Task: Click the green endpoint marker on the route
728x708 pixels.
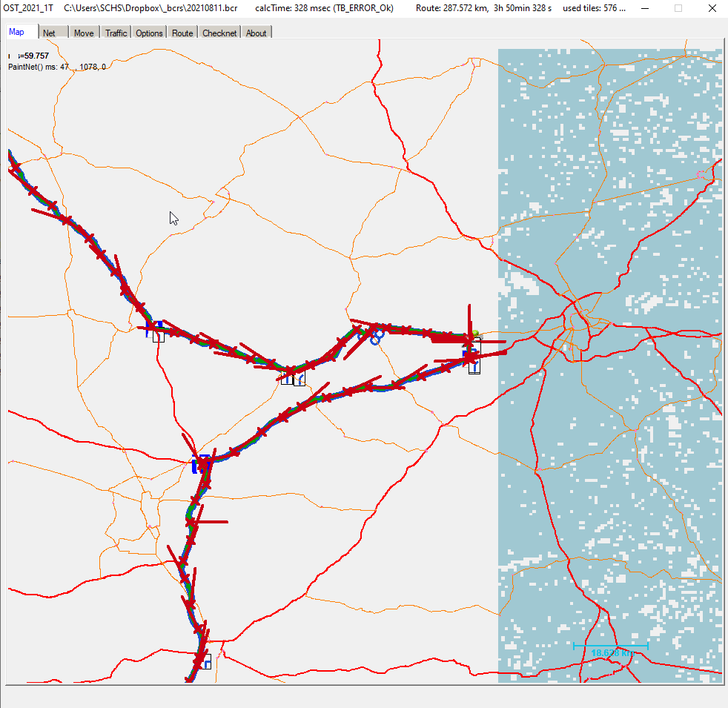Action: pyautogui.click(x=476, y=335)
